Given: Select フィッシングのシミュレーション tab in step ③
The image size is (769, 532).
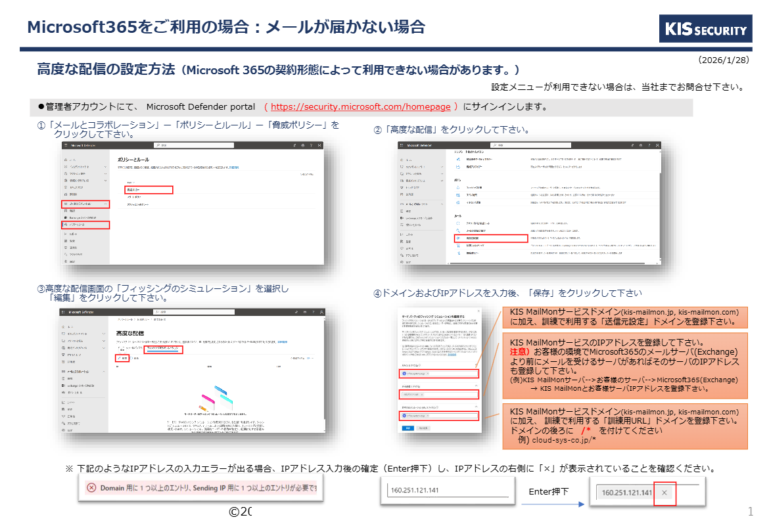Looking at the screenshot, I should [x=163, y=349].
